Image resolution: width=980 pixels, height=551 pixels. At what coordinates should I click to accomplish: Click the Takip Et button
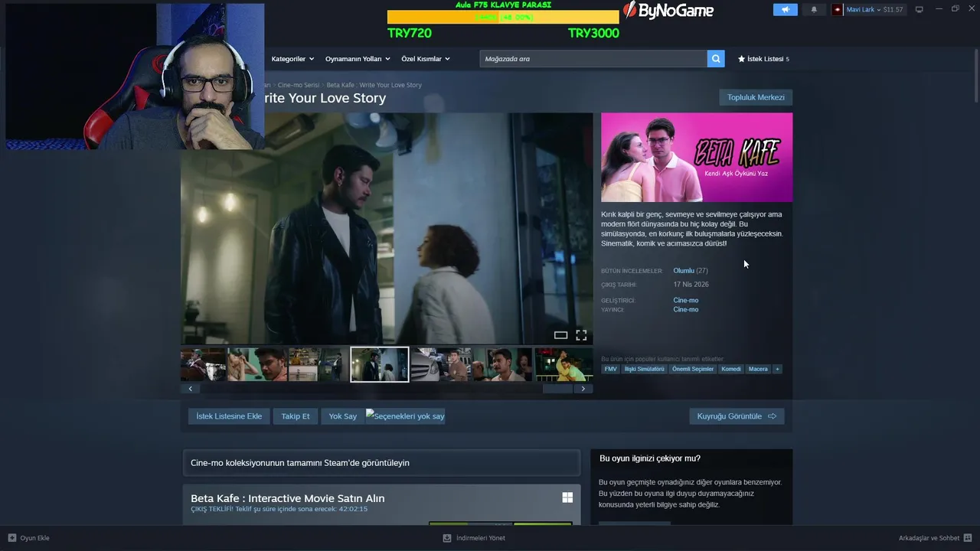(296, 416)
